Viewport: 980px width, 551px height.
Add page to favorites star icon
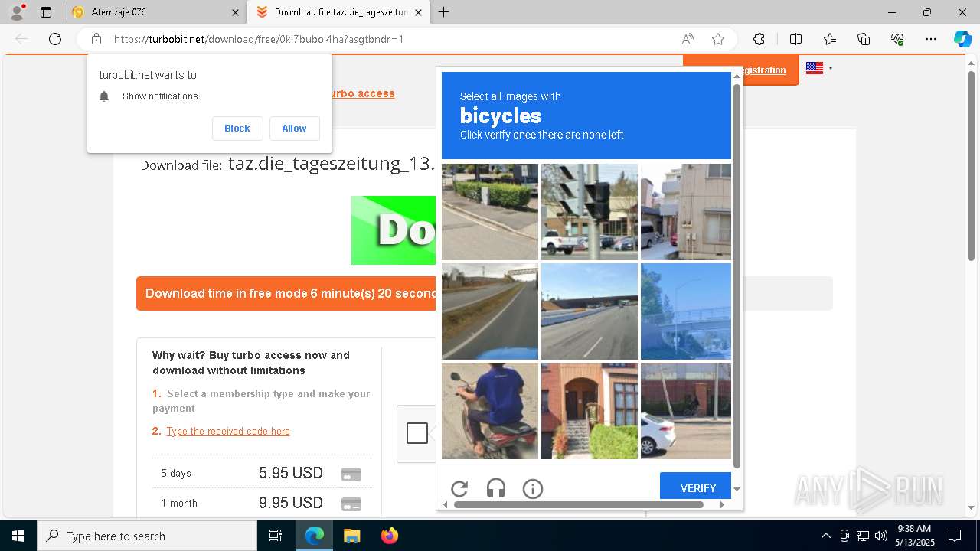(718, 39)
